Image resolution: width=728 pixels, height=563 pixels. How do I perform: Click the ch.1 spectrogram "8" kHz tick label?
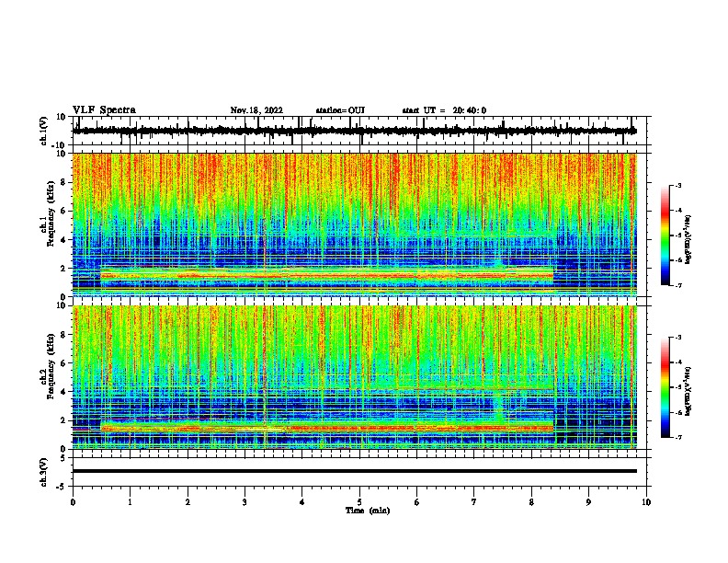(x=63, y=182)
